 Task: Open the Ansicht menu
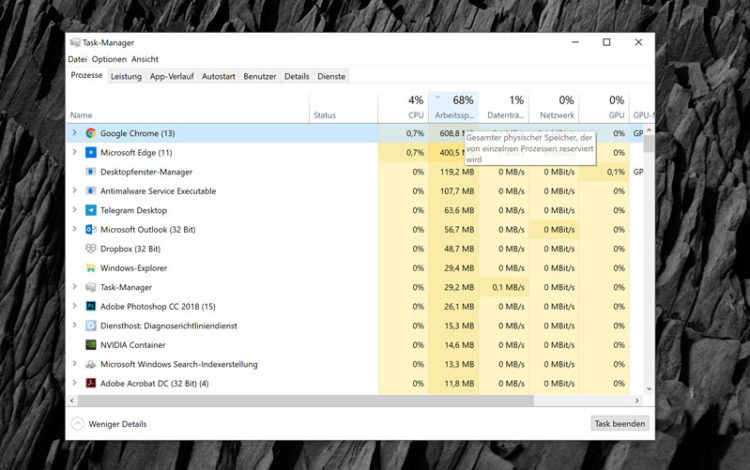[144, 59]
